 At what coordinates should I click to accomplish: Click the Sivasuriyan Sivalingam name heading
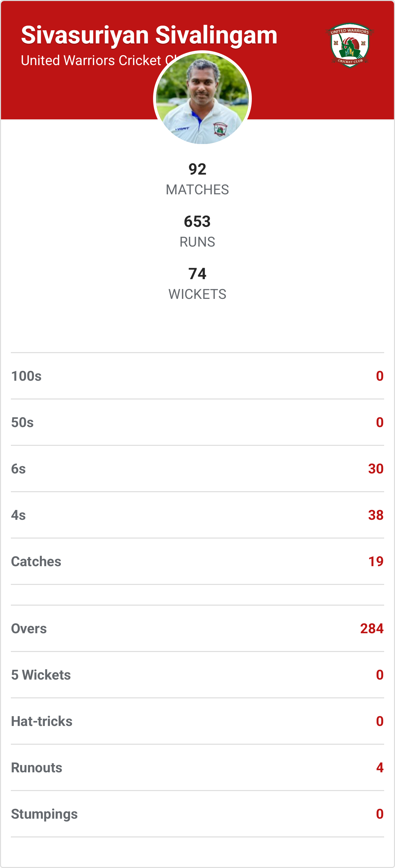(x=149, y=35)
